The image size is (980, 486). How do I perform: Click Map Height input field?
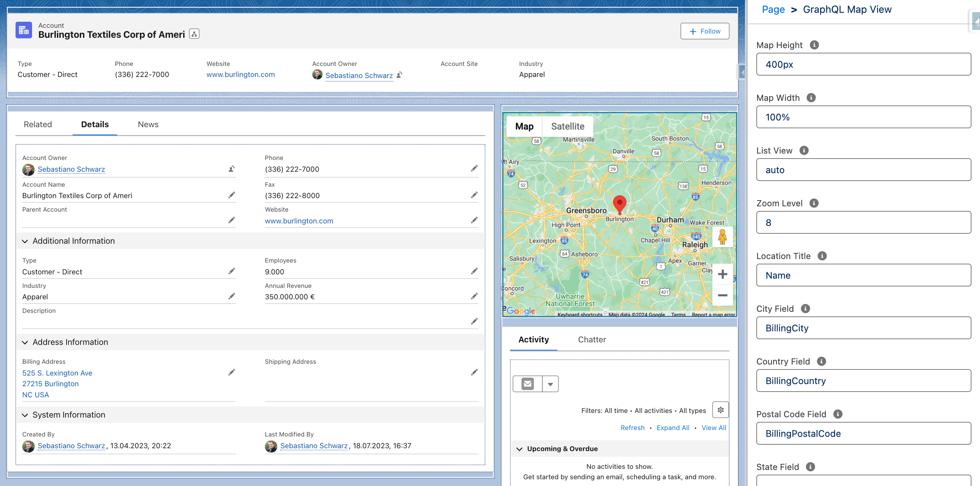click(863, 64)
